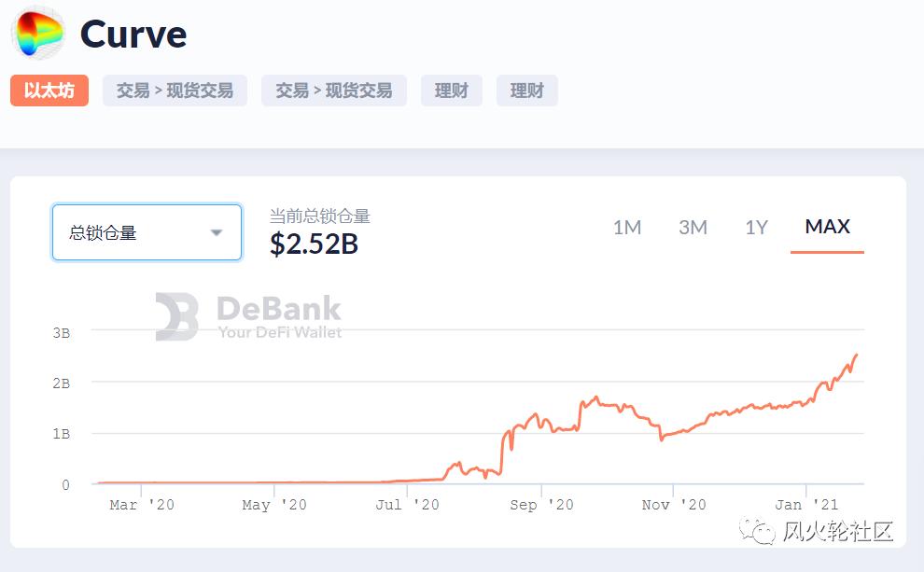Click the Curve title text heading
This screenshot has width=924, height=572.
point(133,35)
